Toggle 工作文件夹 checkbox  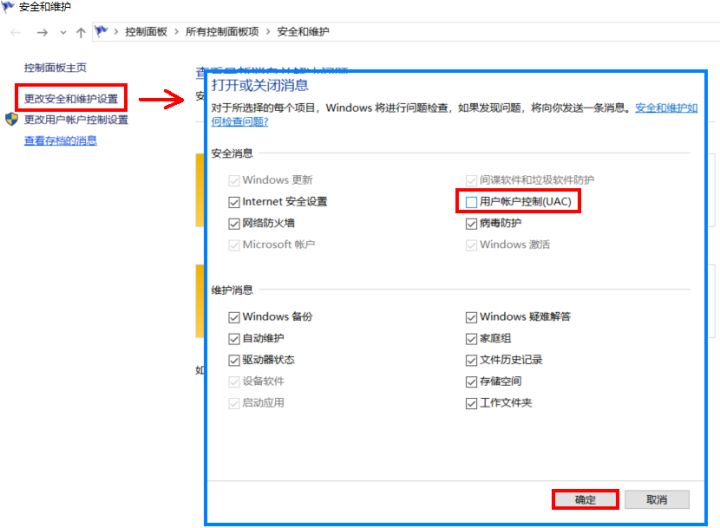pos(471,403)
